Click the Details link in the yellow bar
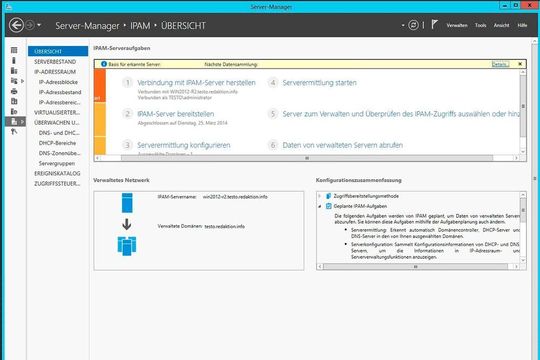This screenshot has width=540, height=360. click(500, 64)
